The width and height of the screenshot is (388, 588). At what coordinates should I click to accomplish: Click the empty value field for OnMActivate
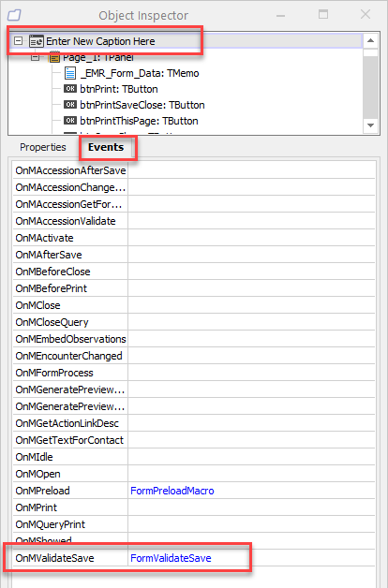click(251, 238)
